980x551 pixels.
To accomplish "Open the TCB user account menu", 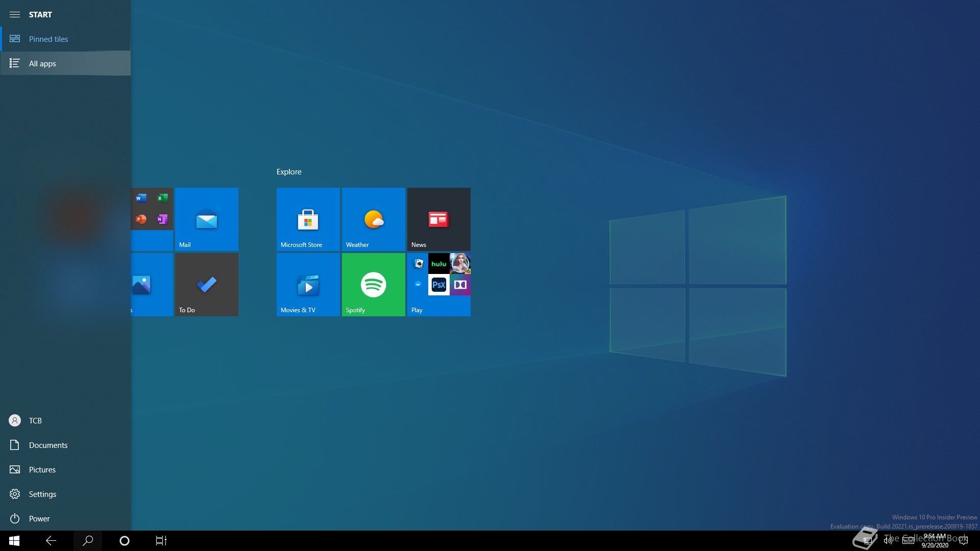I will [x=35, y=420].
